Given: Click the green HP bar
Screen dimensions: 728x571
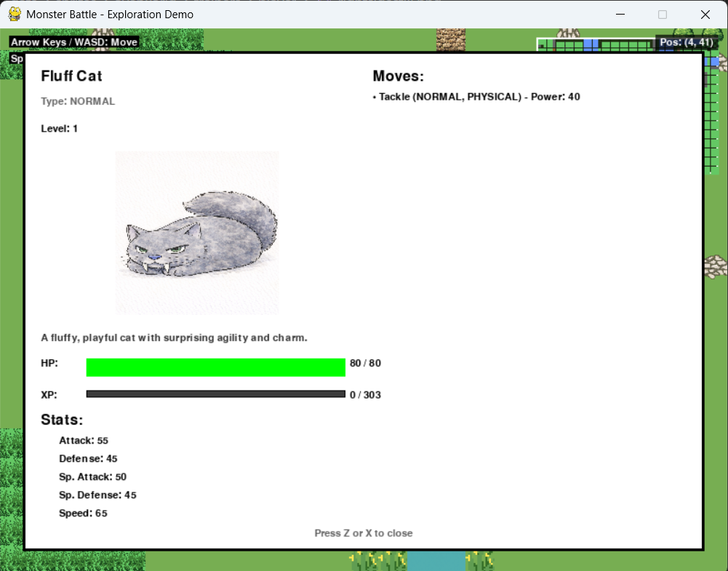Looking at the screenshot, I should (x=215, y=367).
